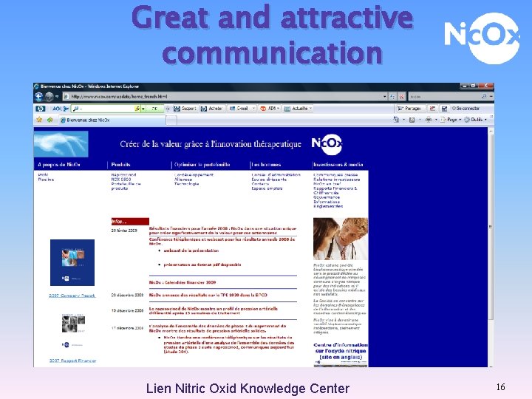Screen dimensions: 532x399
Task: Click the Naproxcinod product link
Action: click(x=123, y=174)
